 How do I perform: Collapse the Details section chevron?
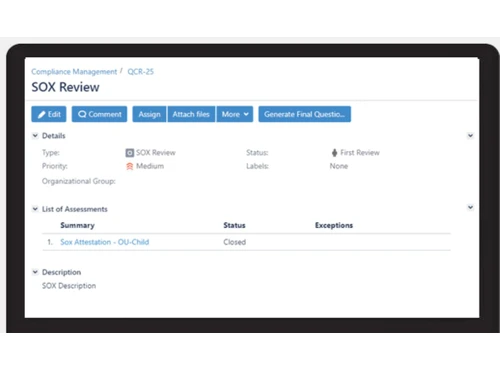[35, 135]
